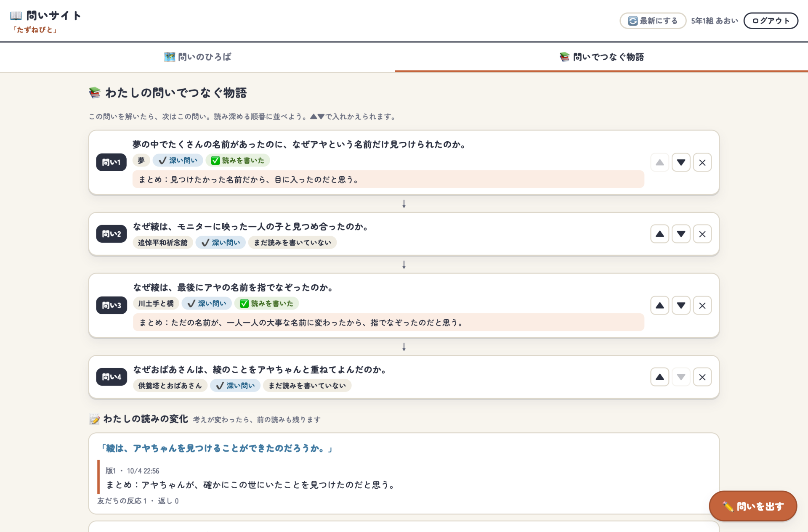Click the 5年1組 あおい user label

pyautogui.click(x=715, y=21)
